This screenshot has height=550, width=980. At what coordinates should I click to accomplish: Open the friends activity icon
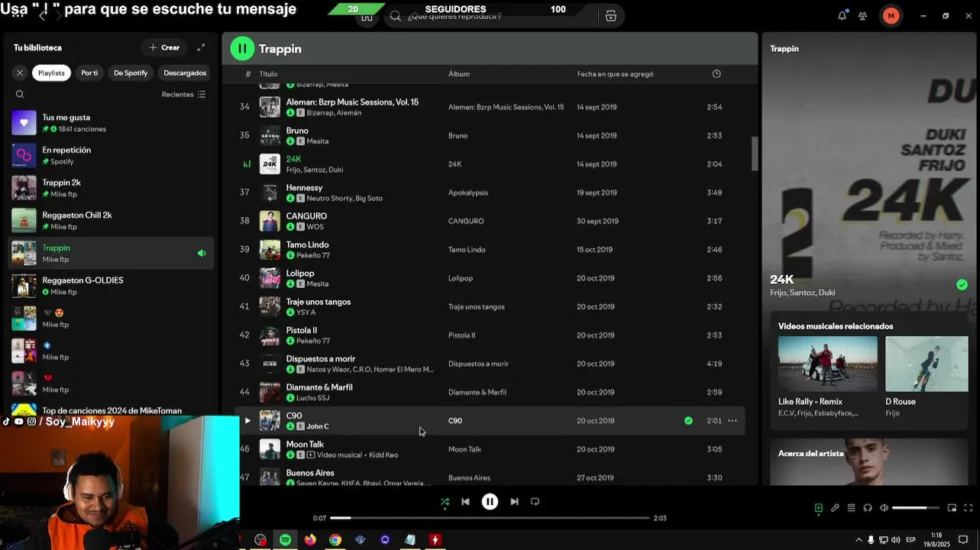862,15
